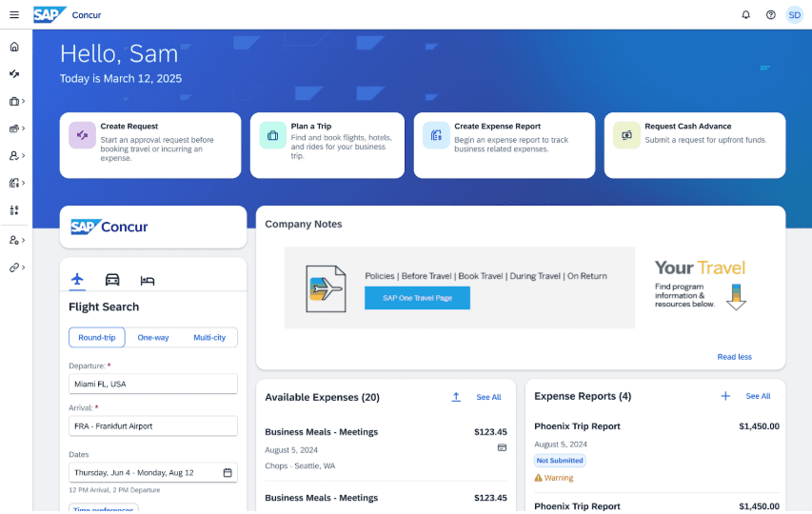Click the 'Your Travel' heading graphic
The height and width of the screenshot is (514, 812).
[x=700, y=267]
